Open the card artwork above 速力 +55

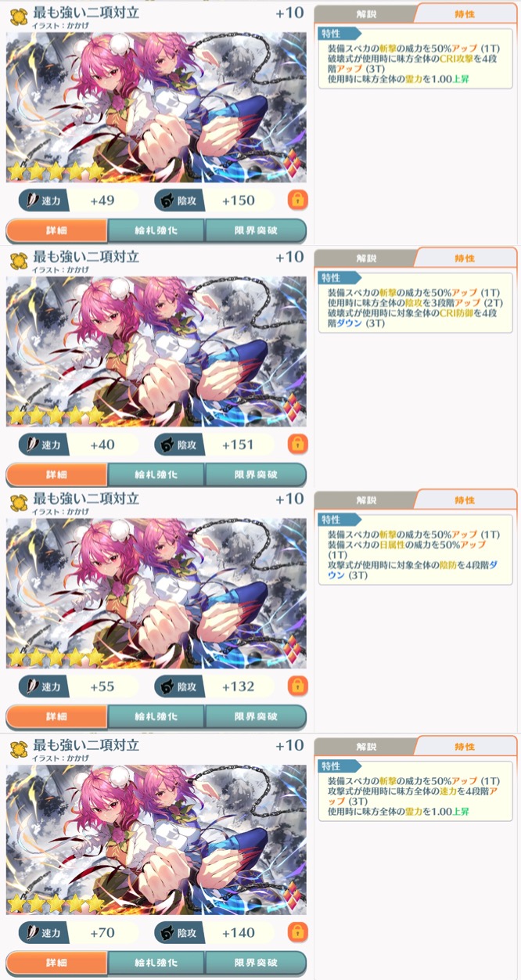tap(156, 593)
